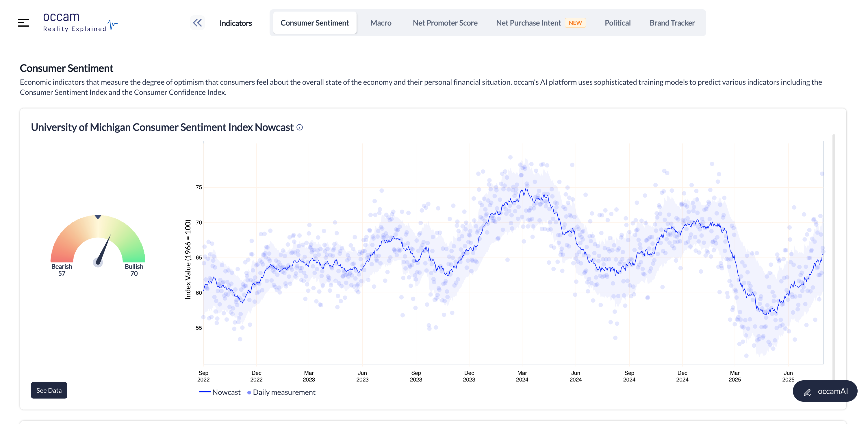Select the Net Purchase Intent tab
Viewport: 868px width, 424px height.
528,23
